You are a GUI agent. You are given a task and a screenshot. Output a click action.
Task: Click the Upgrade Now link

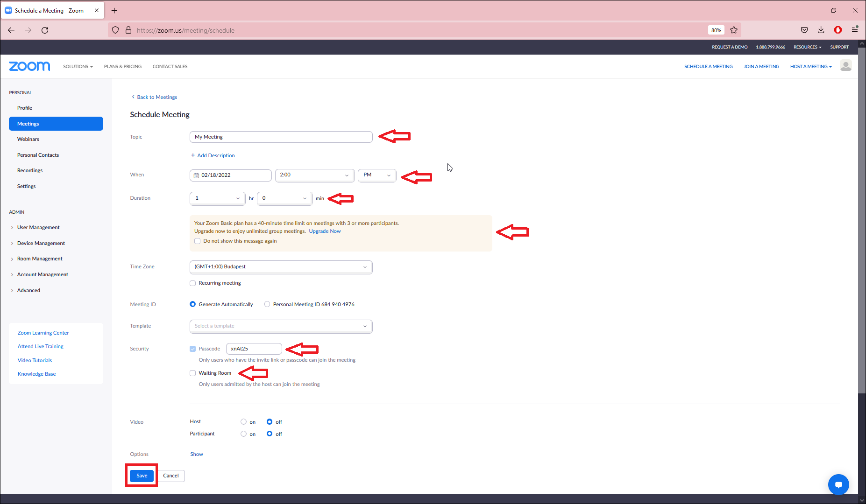click(x=325, y=231)
